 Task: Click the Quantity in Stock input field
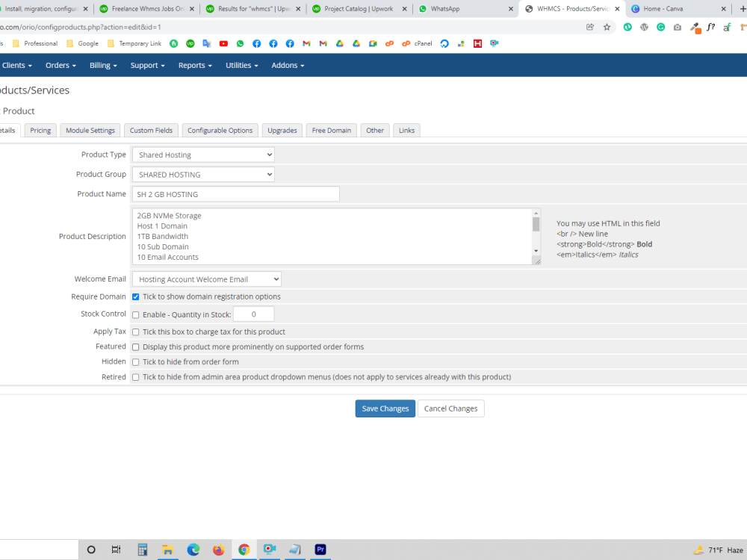tap(253, 314)
